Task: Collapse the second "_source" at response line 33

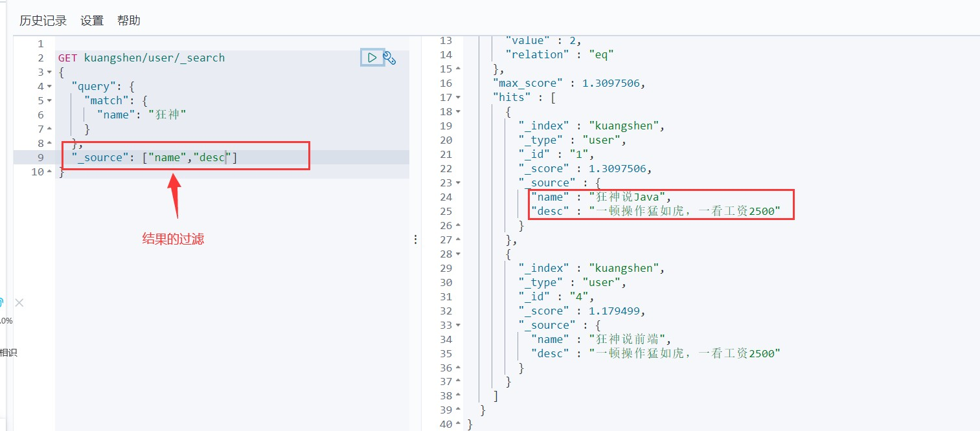Action: click(x=459, y=326)
